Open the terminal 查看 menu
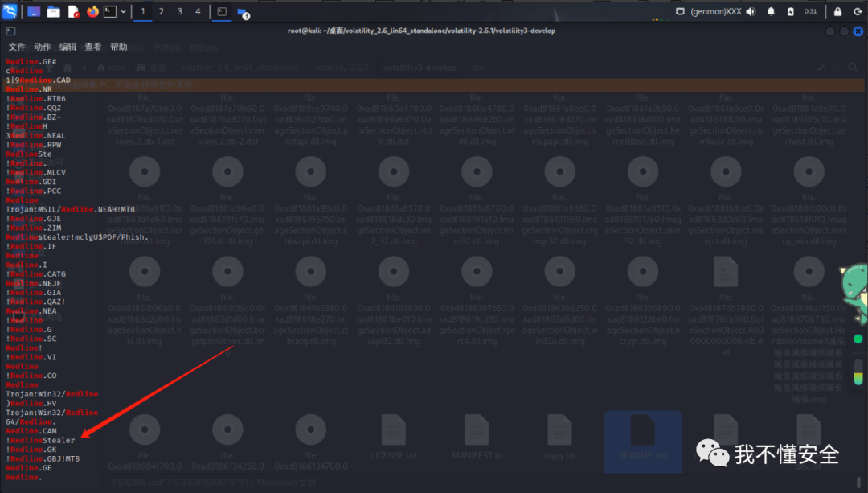The height and width of the screenshot is (493, 868). click(x=93, y=47)
